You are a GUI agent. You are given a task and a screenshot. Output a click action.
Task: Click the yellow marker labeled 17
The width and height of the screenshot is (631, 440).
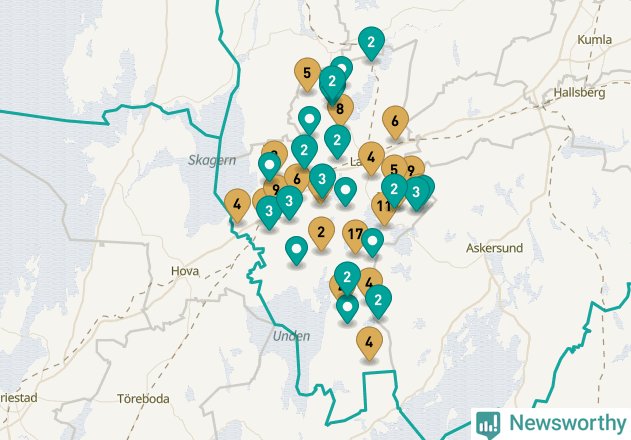pos(354,236)
